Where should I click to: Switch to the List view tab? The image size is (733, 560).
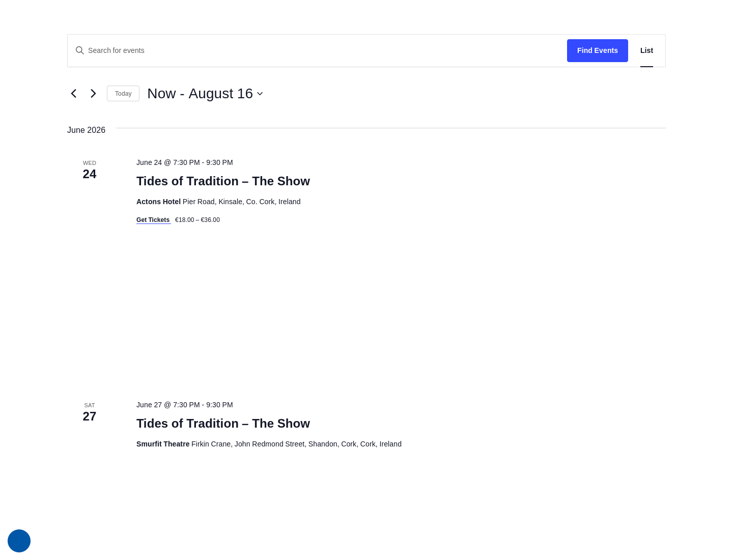(646, 50)
